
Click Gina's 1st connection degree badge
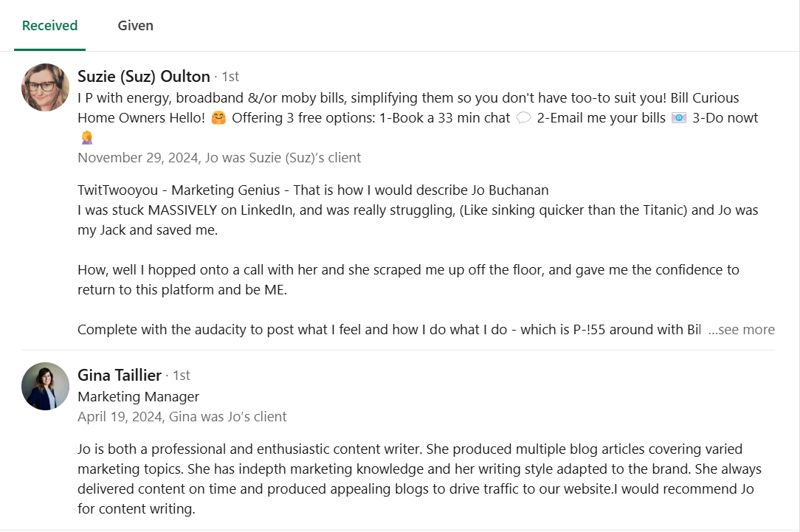point(181,376)
